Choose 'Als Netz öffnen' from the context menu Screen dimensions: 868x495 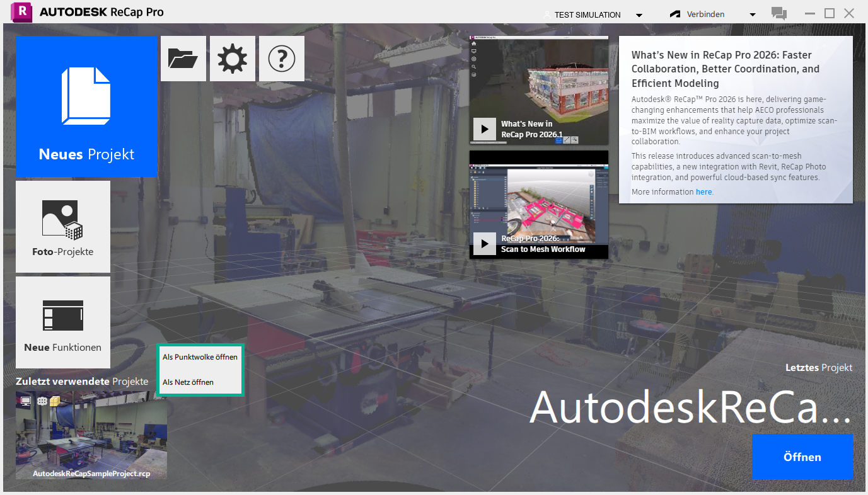200,382
